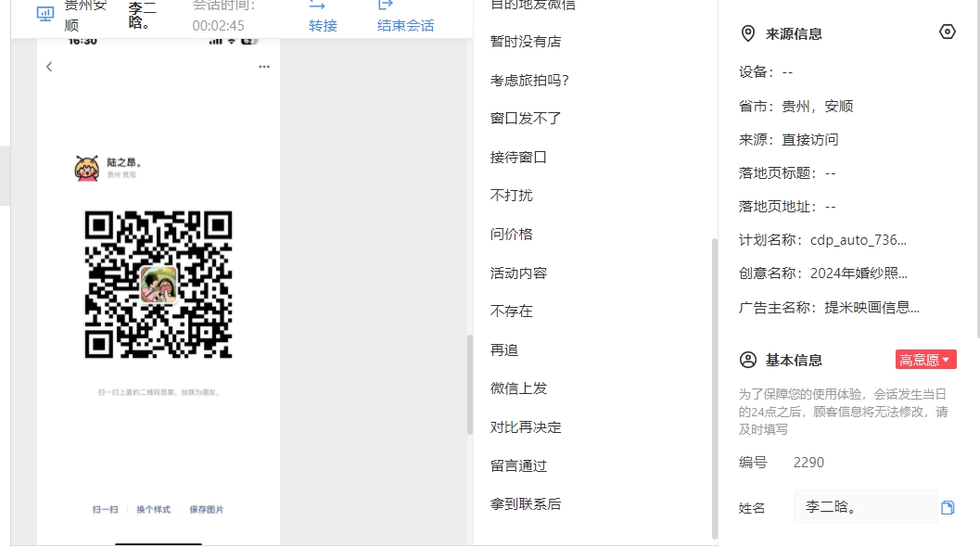Select quick reply 拿到联系后
Viewport: 980px width, 547px height.
point(526,504)
